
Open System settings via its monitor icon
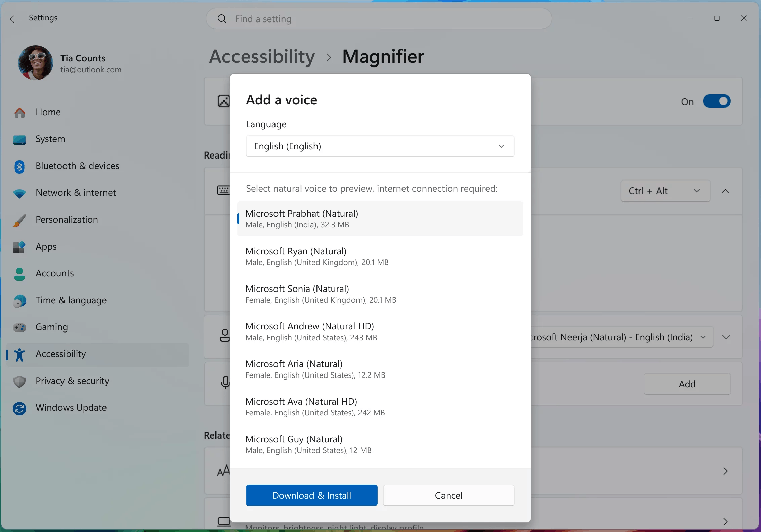coord(19,139)
